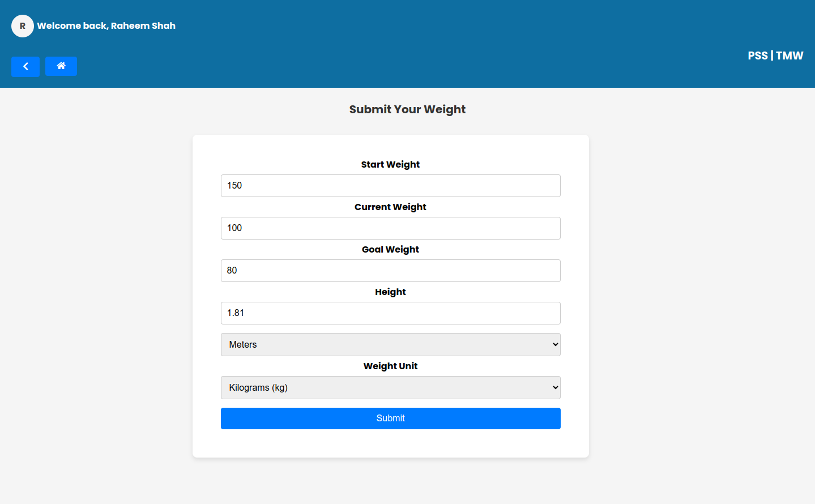Go to the home page icon
Screen dimensions: 815x504
pyautogui.click(x=61, y=66)
